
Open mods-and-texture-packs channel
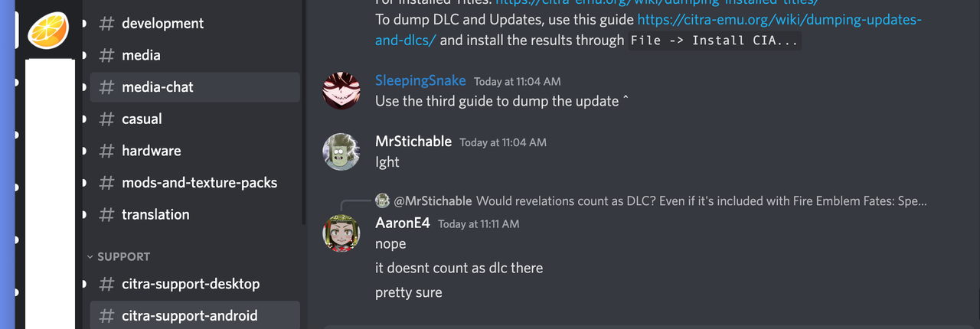194,183
